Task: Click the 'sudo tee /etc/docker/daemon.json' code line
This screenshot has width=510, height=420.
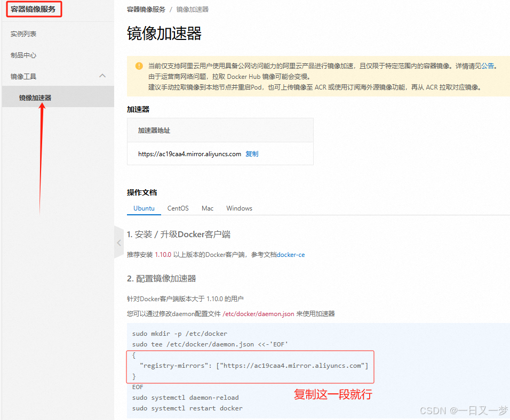Action: click(x=210, y=344)
